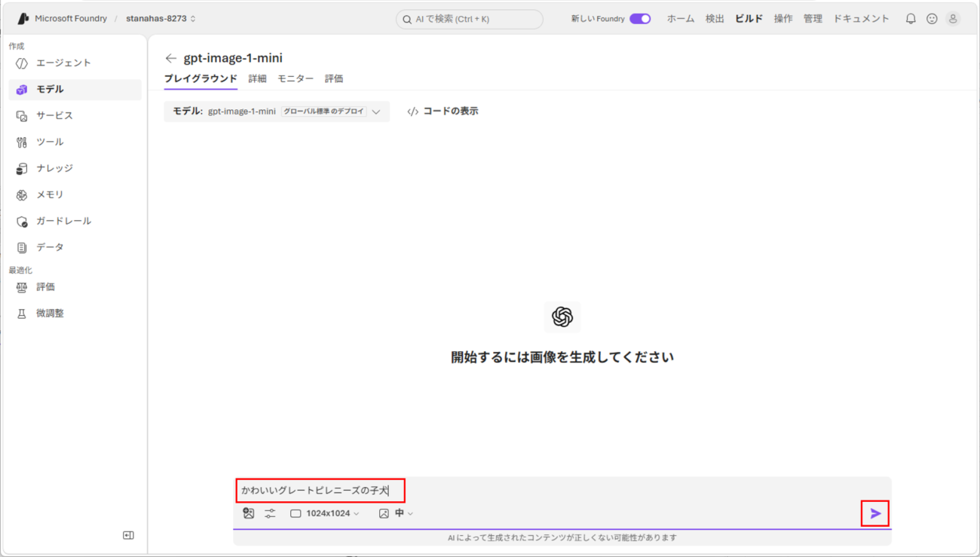This screenshot has width=980, height=557.
Task: Switch to the モニター tab
Action: pos(296,78)
